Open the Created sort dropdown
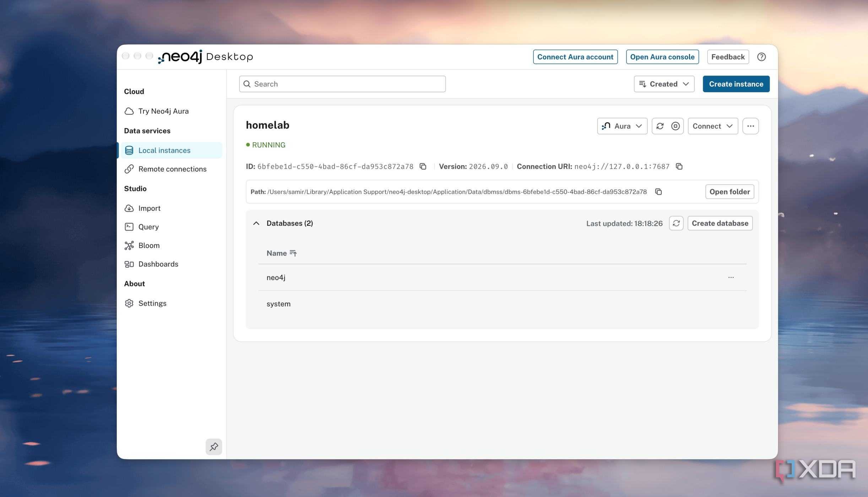 pos(664,84)
